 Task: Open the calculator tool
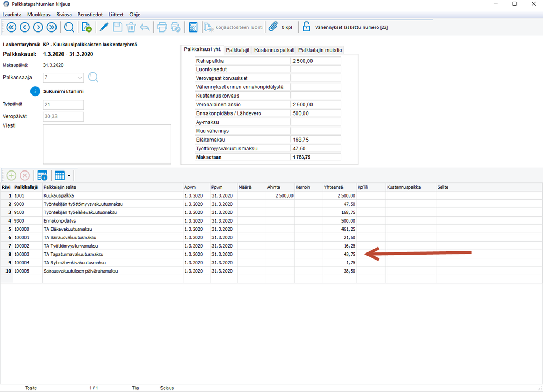193,27
